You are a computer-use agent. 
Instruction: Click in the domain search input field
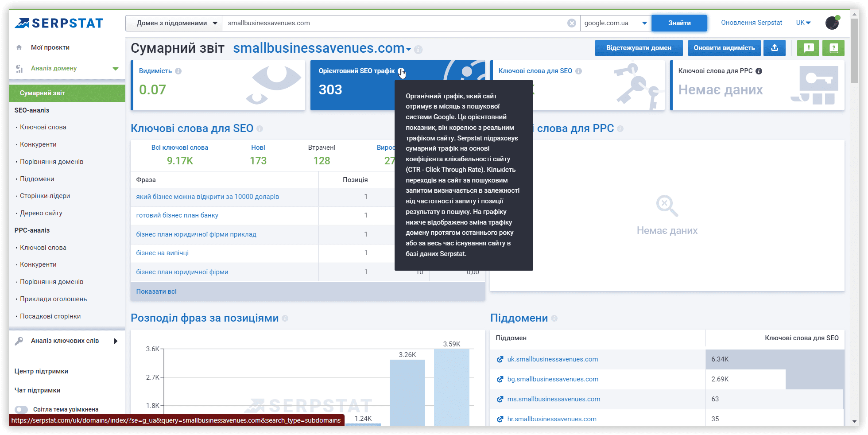tap(394, 23)
